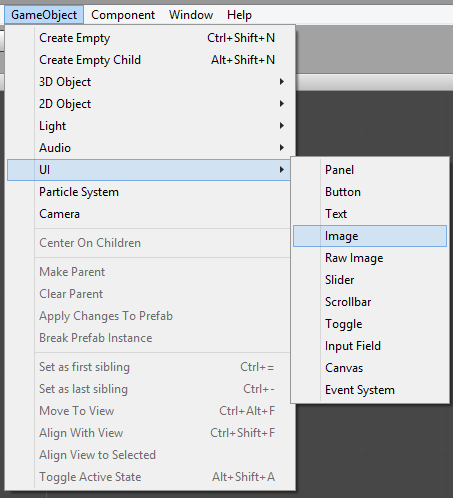Create a UI Toggle
The image size is (453, 498).
(370, 324)
